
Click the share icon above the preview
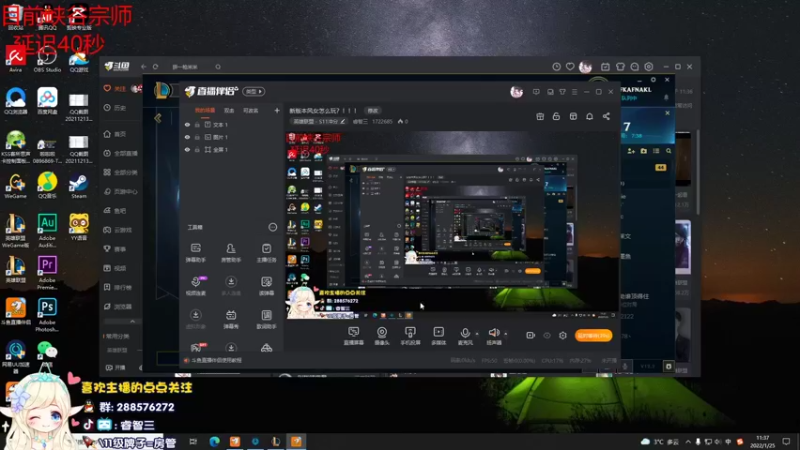[x=606, y=116]
